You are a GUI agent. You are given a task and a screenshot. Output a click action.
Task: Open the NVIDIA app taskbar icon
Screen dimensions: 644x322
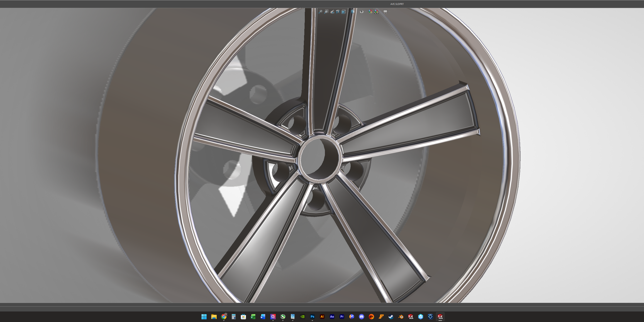(302, 317)
